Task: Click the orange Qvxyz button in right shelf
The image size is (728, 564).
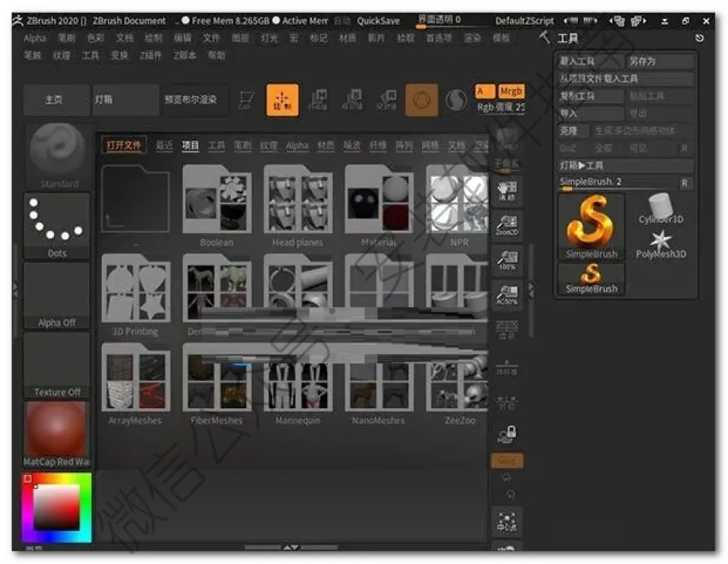Action: coord(507,460)
